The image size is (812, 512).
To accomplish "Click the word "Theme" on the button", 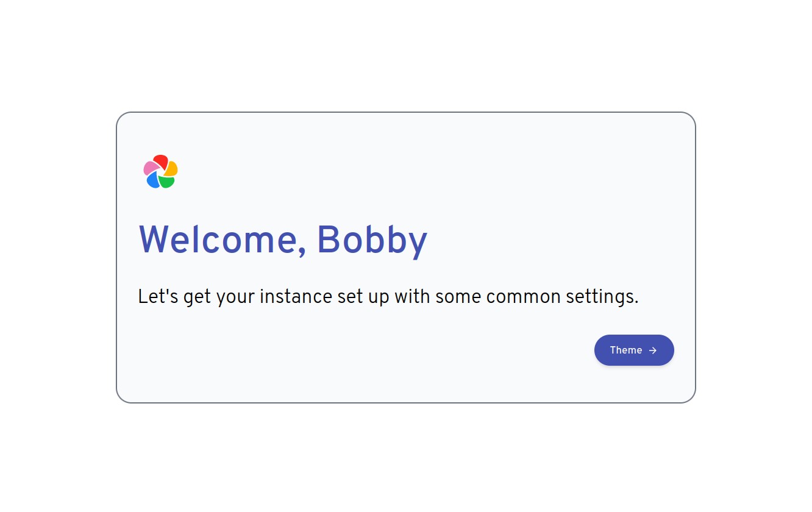I will (x=626, y=350).
